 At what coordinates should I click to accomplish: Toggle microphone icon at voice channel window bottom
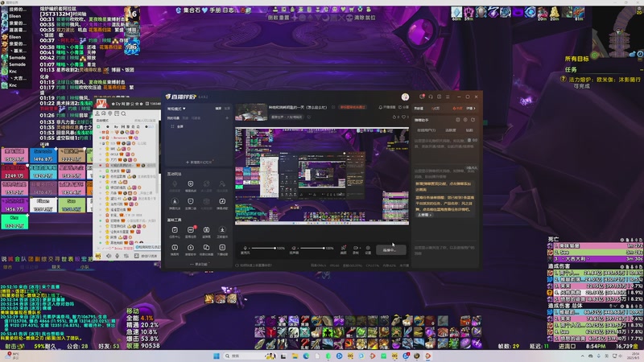pyautogui.click(x=117, y=256)
